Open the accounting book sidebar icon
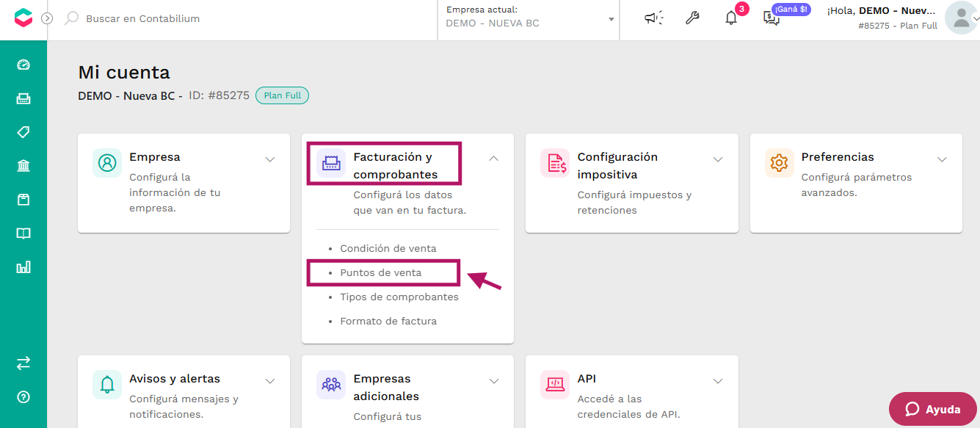Image resolution: width=980 pixels, height=428 pixels. point(23,233)
